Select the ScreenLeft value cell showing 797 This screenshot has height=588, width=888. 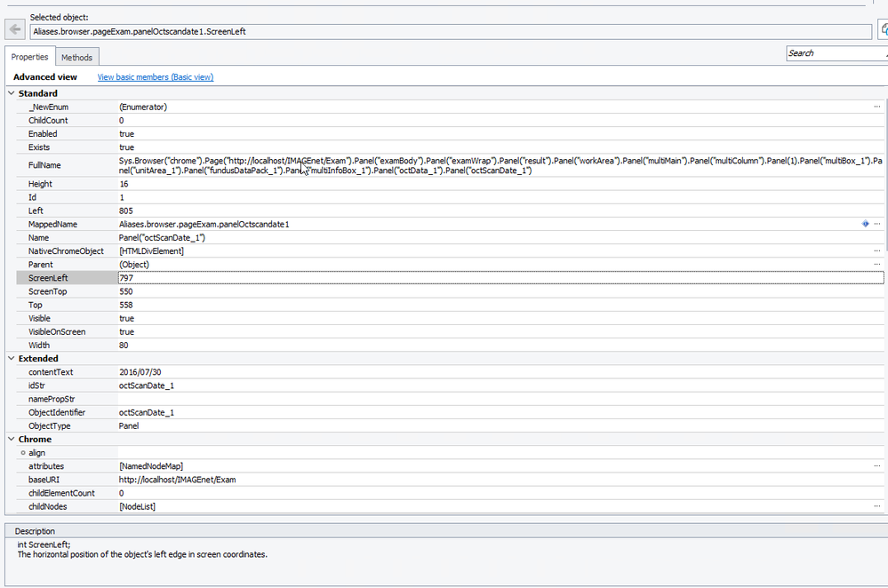pyautogui.click(x=498, y=278)
